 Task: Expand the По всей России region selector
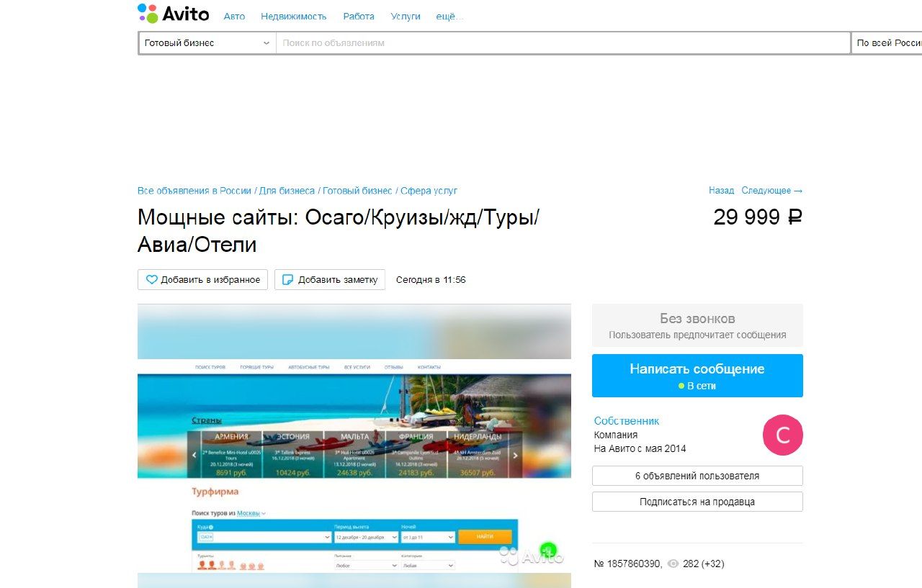887,43
